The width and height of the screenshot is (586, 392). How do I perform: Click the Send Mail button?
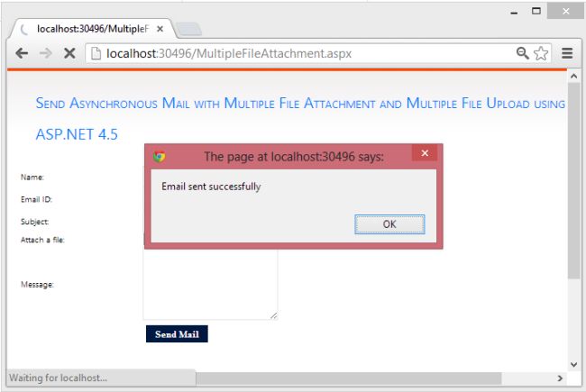[177, 333]
